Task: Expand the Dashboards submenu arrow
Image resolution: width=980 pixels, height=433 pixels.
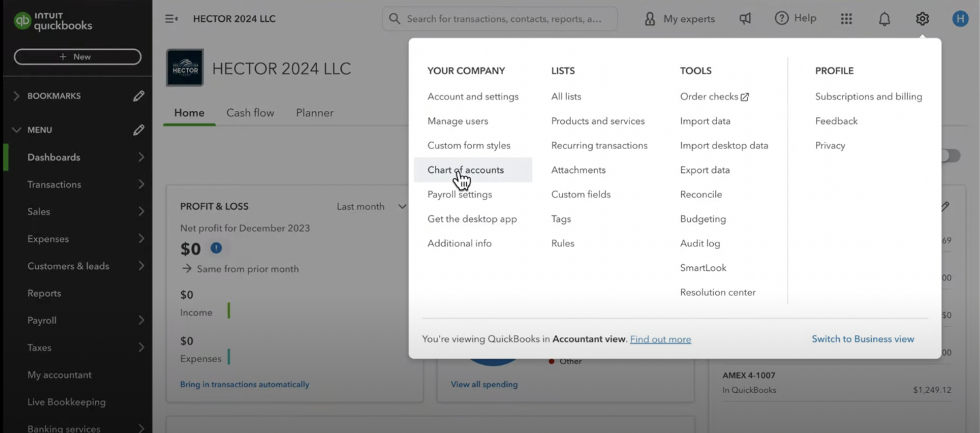Action: tap(141, 157)
